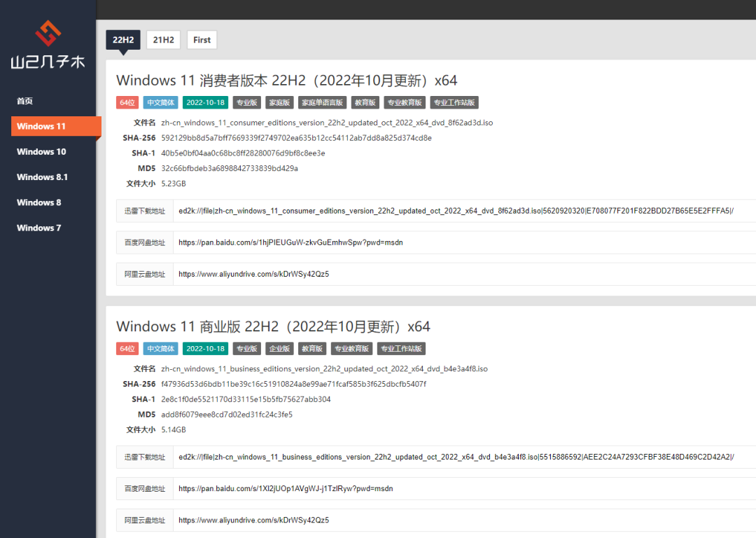The height and width of the screenshot is (538, 756).
Task: Click the 家庭单语言版 tag badge
Action: point(322,102)
